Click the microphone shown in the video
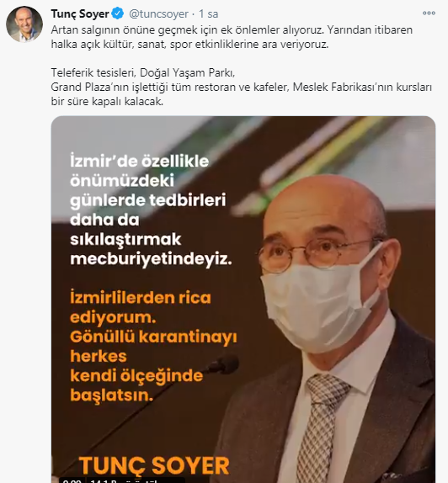448x483 pixels. [x=224, y=364]
